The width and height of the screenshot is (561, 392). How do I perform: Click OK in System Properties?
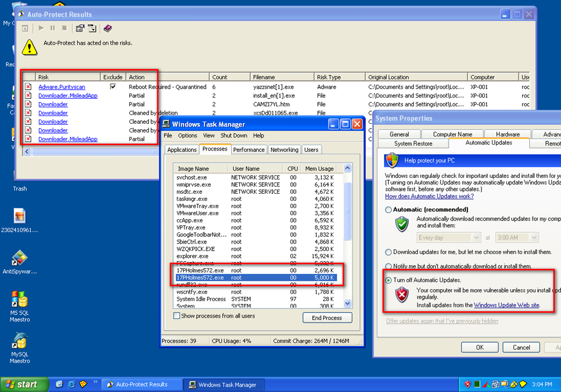tap(480, 347)
